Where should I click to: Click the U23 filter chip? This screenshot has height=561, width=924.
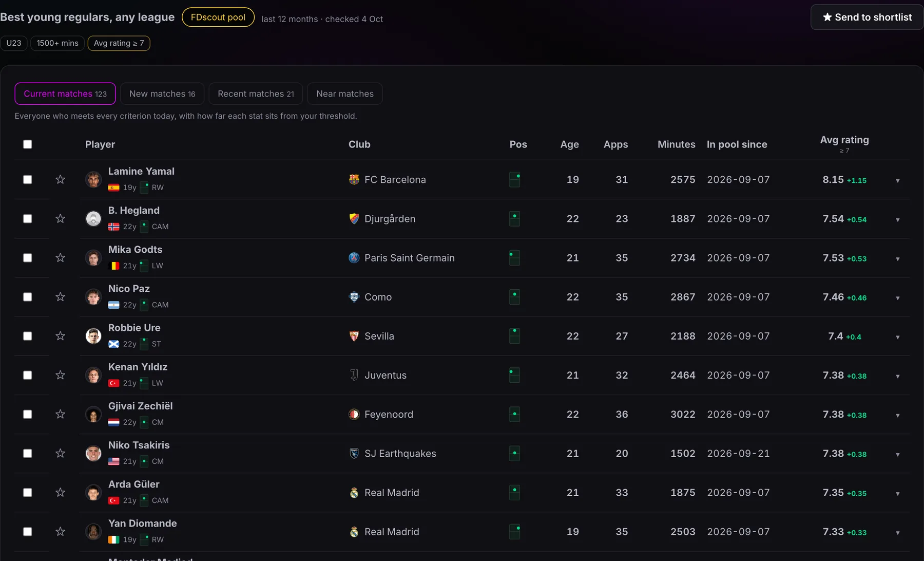point(14,43)
